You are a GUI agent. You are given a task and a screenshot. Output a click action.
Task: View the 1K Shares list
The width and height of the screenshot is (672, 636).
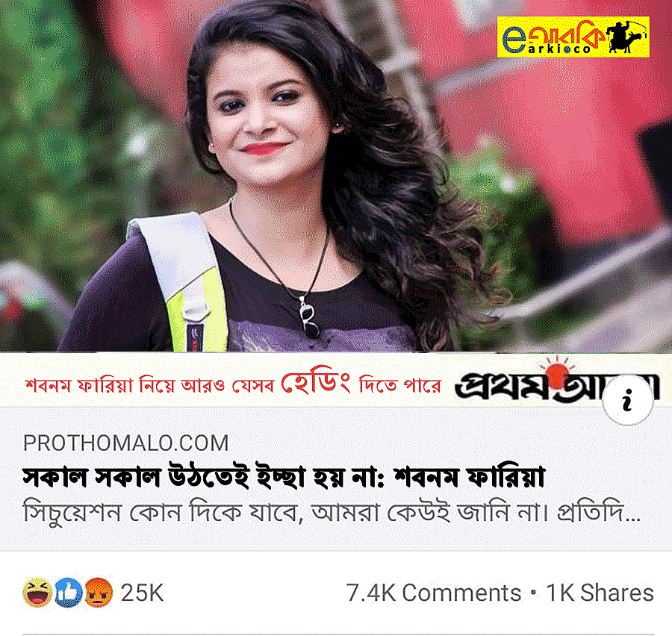click(600, 593)
